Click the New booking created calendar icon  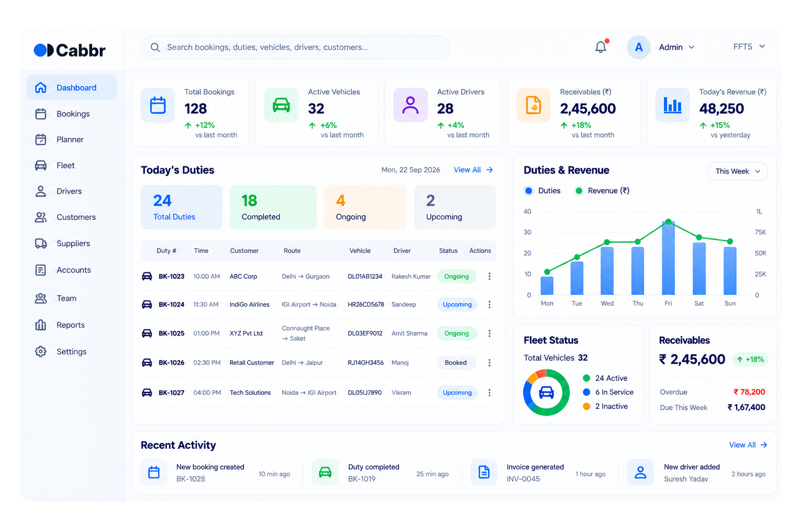154,472
